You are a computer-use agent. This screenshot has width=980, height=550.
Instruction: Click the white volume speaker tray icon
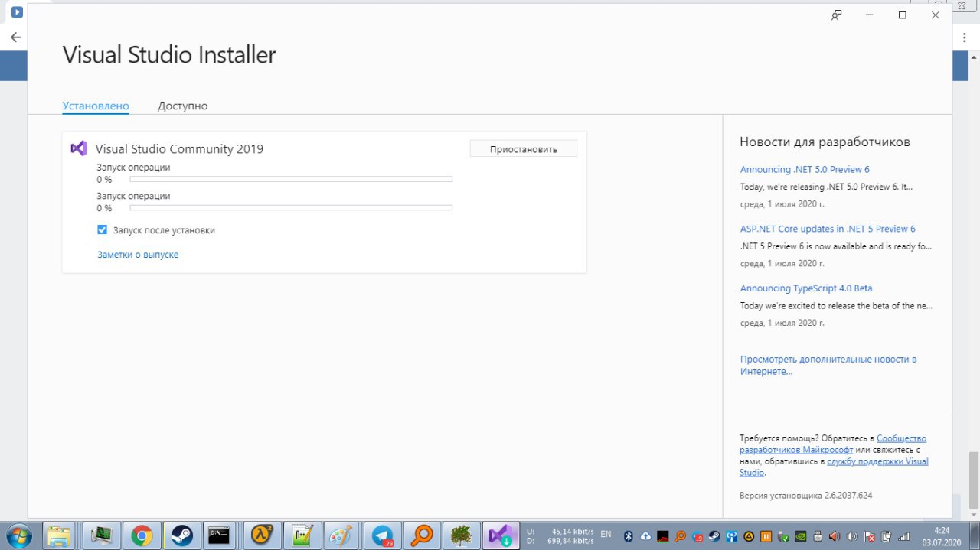[851, 536]
